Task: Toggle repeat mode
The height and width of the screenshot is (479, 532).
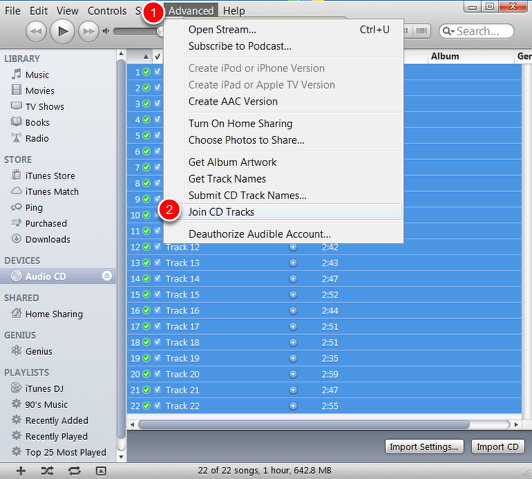Action: click(x=74, y=471)
